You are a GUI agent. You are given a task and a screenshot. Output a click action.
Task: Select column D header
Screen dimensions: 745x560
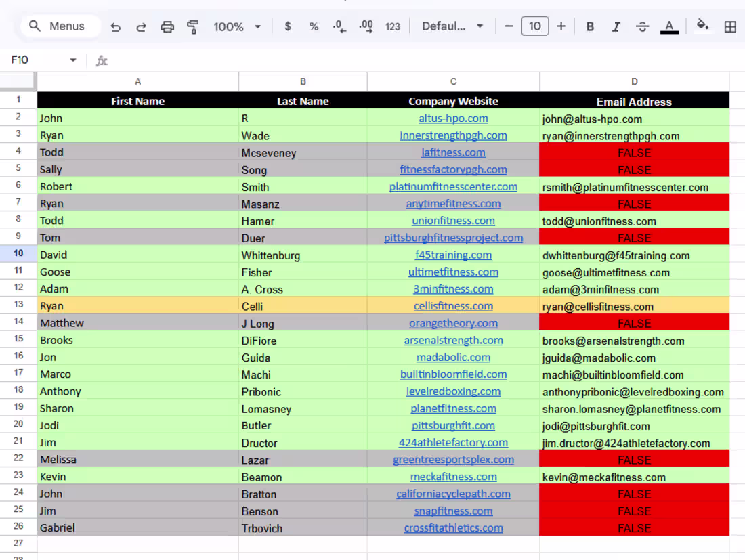635,82
